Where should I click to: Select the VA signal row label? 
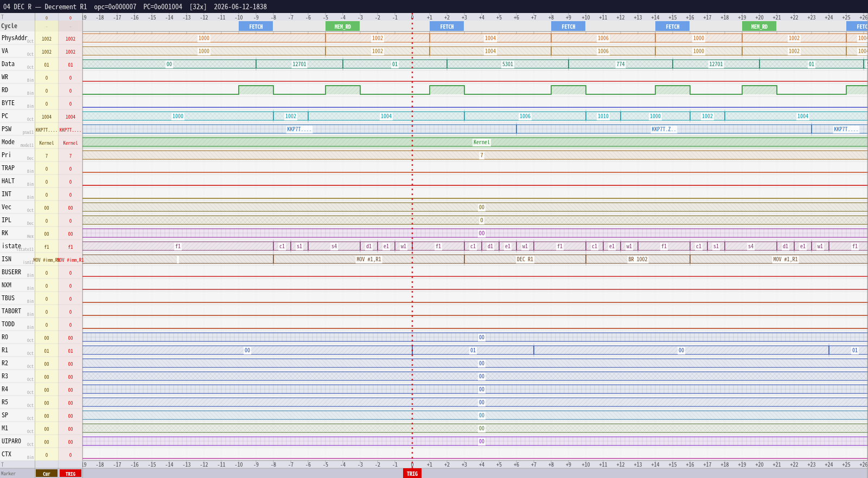[x=5, y=51]
